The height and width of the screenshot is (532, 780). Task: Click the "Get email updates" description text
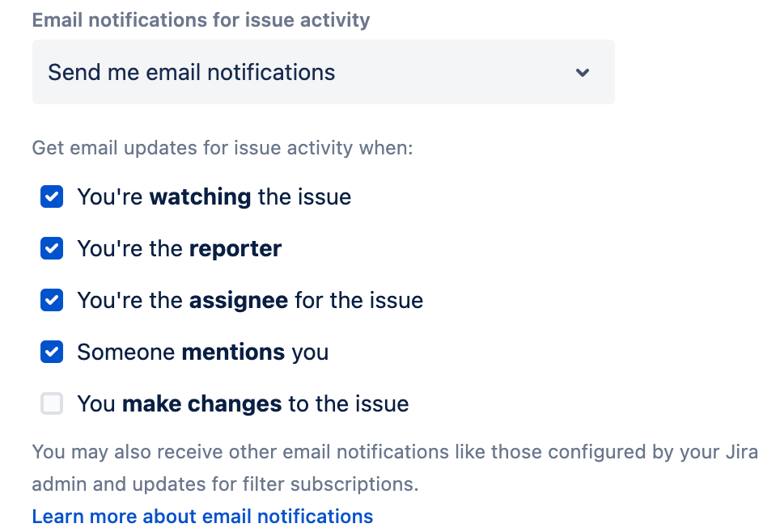pyautogui.click(x=222, y=148)
